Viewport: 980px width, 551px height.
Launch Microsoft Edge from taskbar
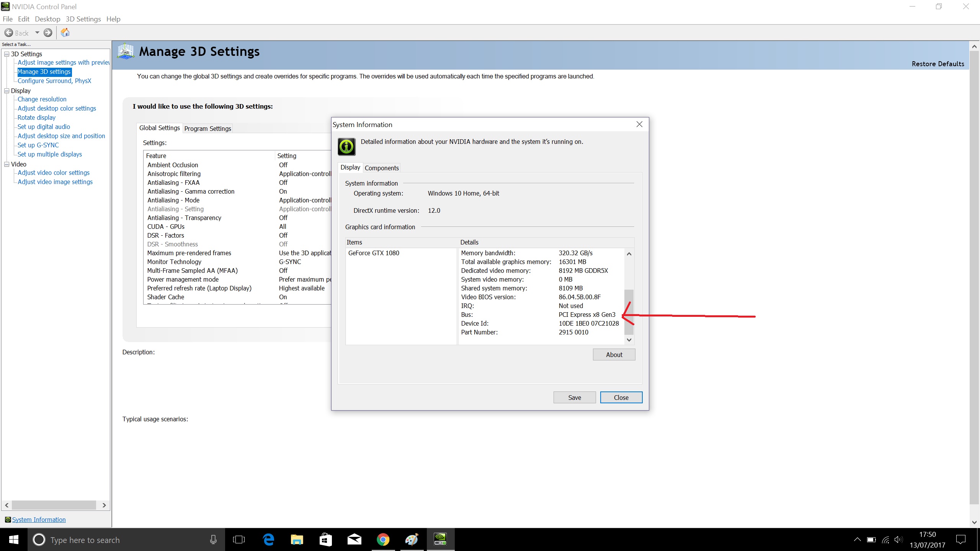coord(268,540)
